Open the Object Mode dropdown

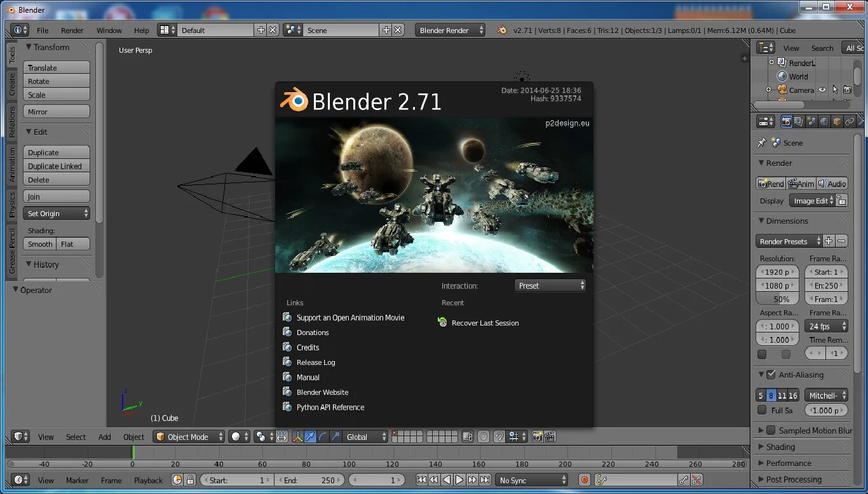click(x=189, y=437)
